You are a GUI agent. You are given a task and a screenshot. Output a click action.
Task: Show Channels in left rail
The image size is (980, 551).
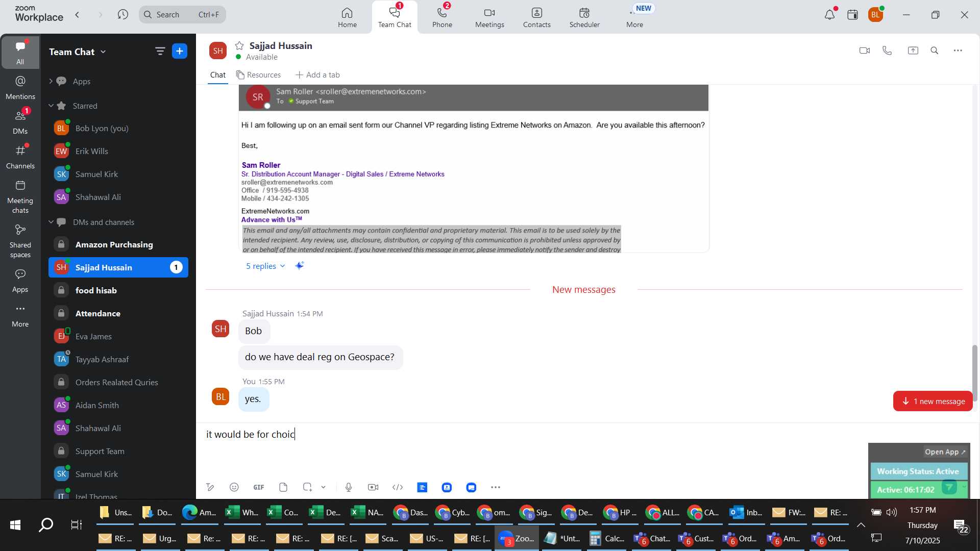coord(20,157)
